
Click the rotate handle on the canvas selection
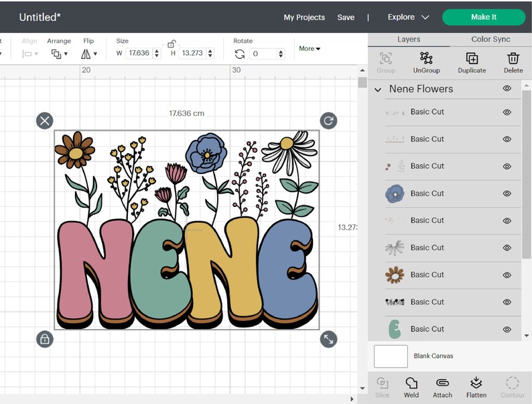328,121
